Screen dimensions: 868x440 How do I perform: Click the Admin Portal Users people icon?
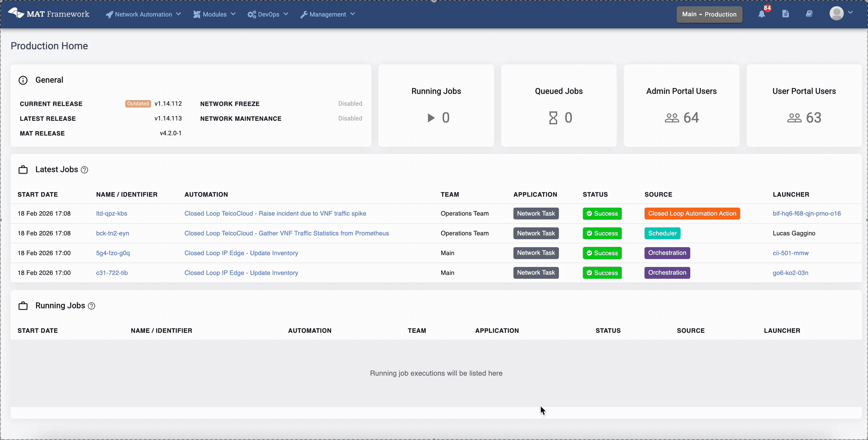point(672,118)
